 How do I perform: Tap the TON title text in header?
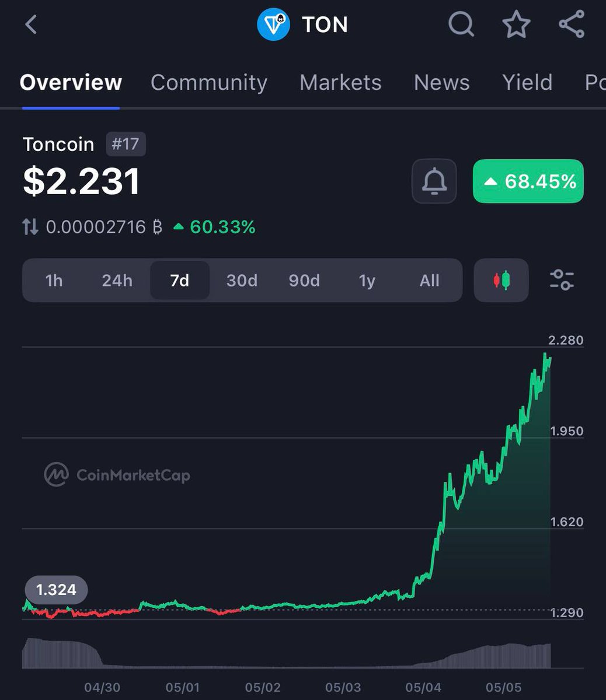point(325,24)
